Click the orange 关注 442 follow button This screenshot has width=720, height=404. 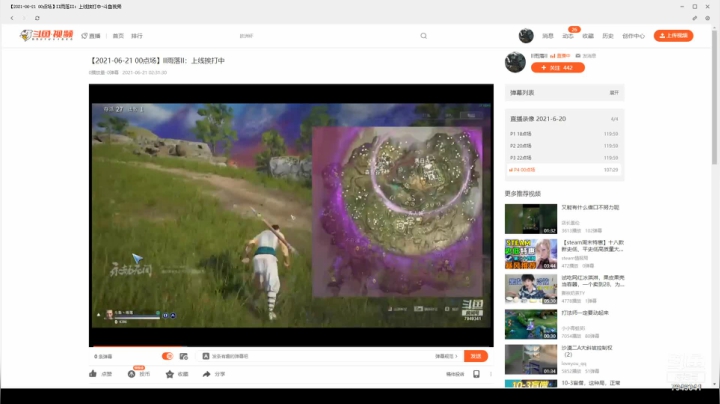(557, 67)
